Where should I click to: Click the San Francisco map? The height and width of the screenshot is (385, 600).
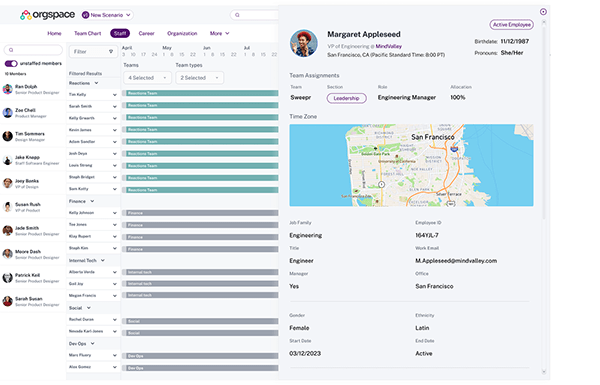coord(411,165)
